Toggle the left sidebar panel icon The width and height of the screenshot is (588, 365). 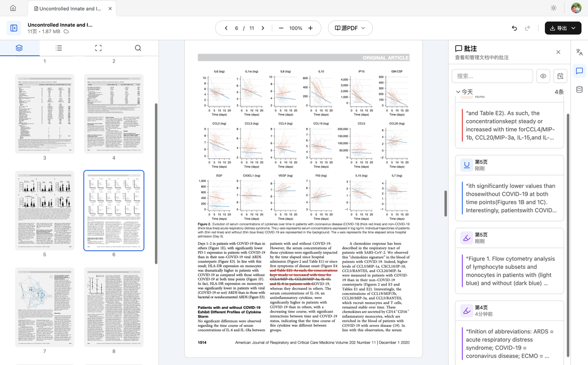coord(14,28)
